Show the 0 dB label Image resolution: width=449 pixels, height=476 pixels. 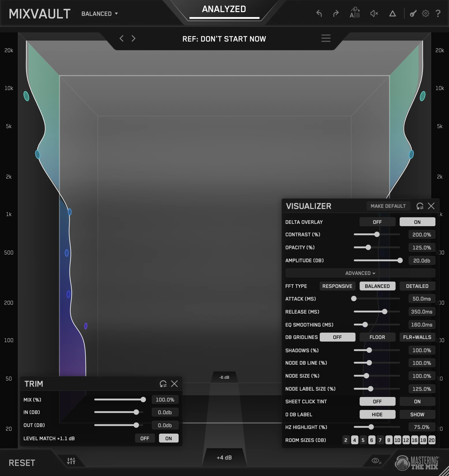click(x=417, y=415)
